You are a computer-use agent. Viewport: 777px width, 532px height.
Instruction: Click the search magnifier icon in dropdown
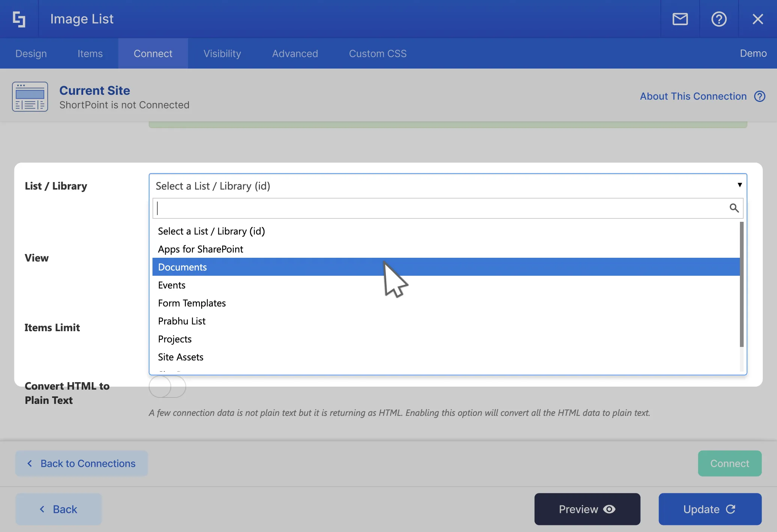pos(734,208)
